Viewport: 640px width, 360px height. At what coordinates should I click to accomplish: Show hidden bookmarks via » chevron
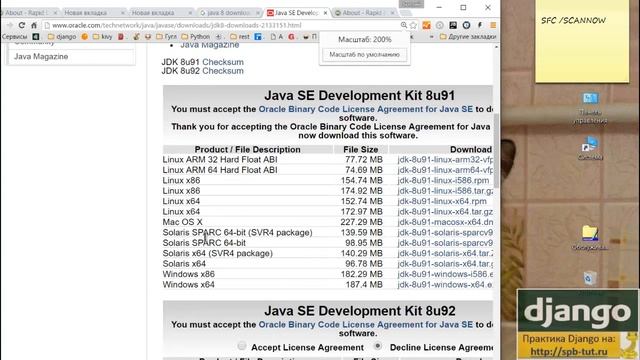coord(431,37)
